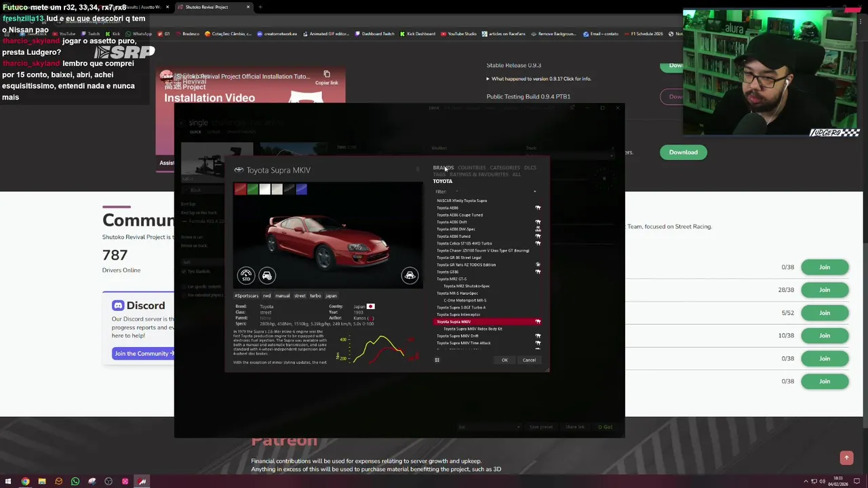This screenshot has height=488, width=868.
Task: Open the Filter dropdown arrow
Action: (x=534, y=192)
